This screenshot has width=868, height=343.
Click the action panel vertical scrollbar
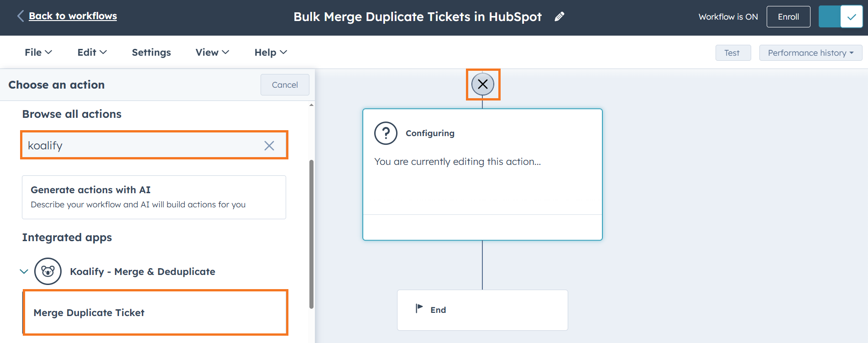click(311, 234)
